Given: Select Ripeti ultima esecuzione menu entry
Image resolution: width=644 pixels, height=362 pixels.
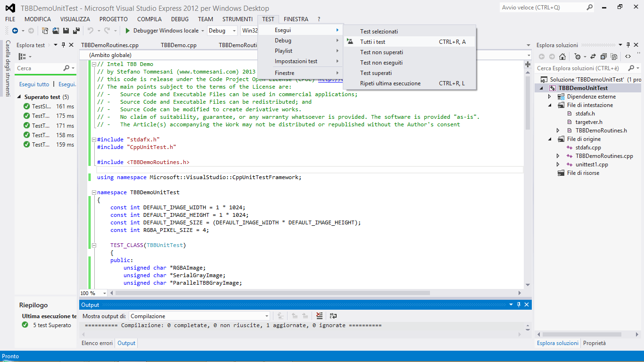Looking at the screenshot, I should [410, 83].
